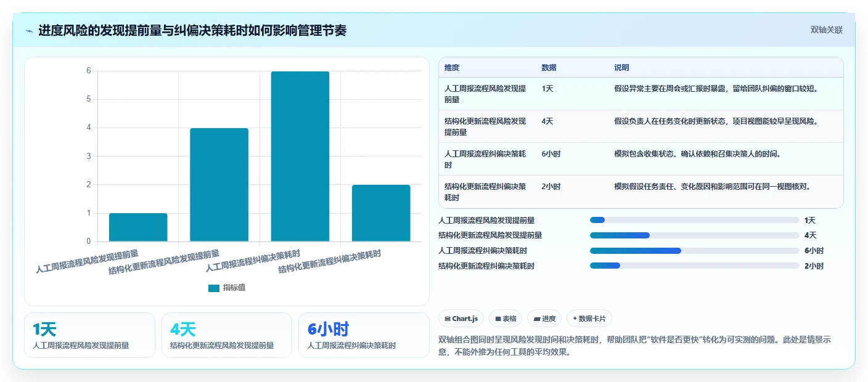Open the 4天 data card
Screen dimensions: 868x382
point(226,335)
